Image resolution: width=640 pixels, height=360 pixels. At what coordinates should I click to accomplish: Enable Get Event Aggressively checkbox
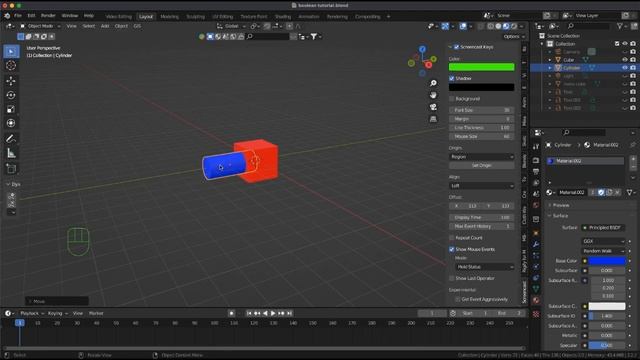[458, 300]
